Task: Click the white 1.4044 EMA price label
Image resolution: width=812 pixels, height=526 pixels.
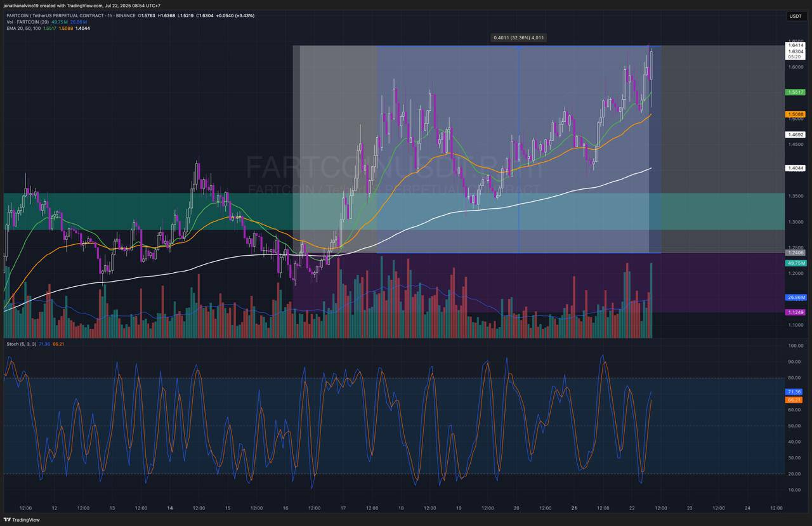Action: [x=795, y=168]
